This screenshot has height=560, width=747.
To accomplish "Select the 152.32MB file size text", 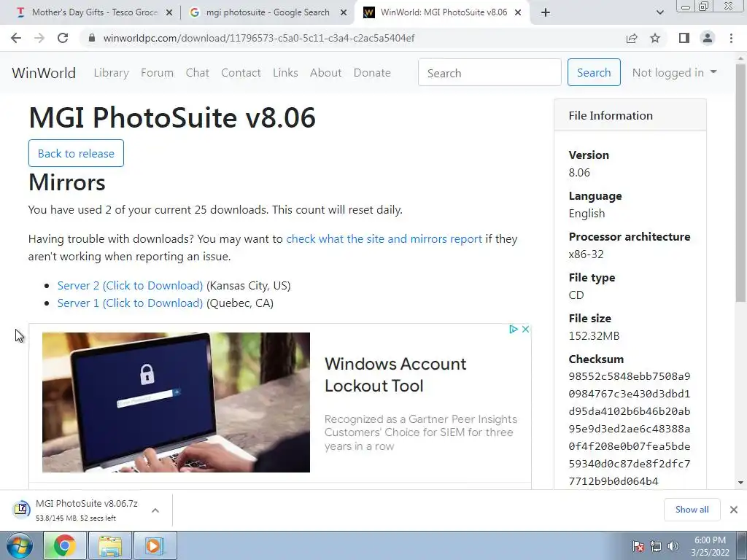I will click(x=594, y=335).
